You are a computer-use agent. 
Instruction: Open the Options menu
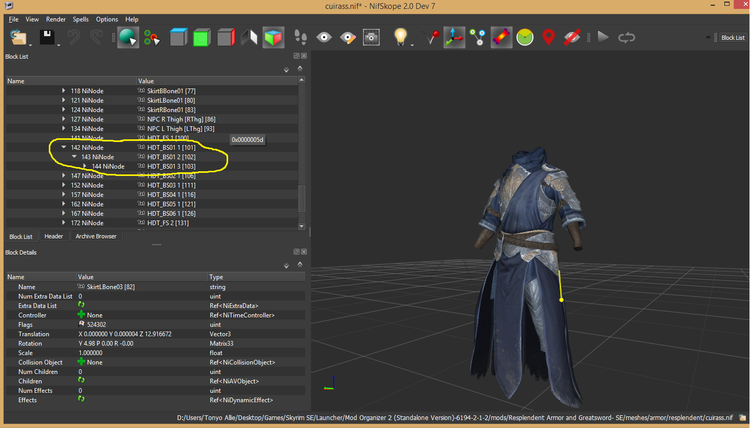[107, 19]
